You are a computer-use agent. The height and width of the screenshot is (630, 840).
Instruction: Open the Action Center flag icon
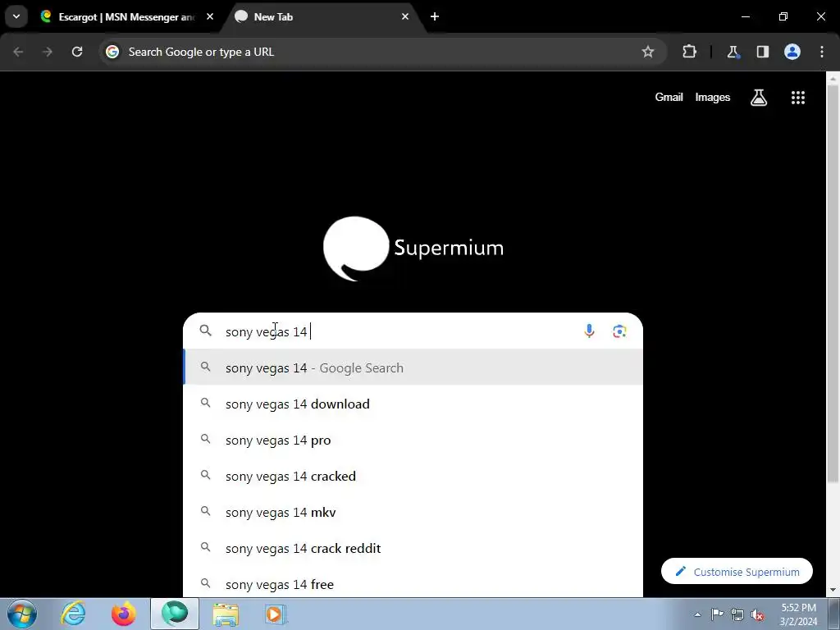pos(717,614)
